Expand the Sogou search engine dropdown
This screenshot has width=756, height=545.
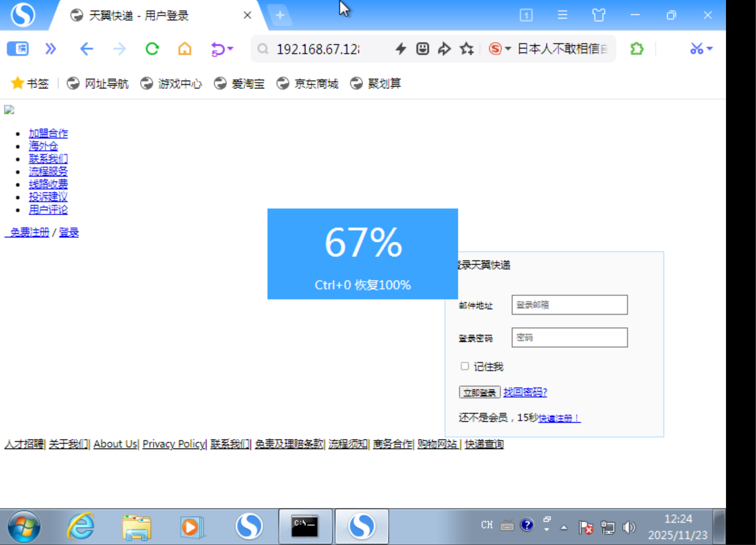coord(508,49)
